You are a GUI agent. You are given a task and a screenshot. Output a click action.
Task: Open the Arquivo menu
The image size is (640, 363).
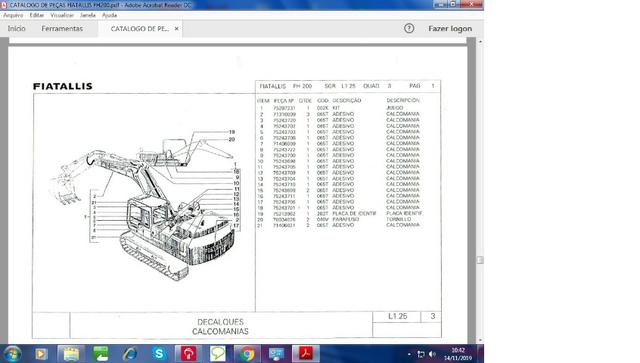click(13, 15)
